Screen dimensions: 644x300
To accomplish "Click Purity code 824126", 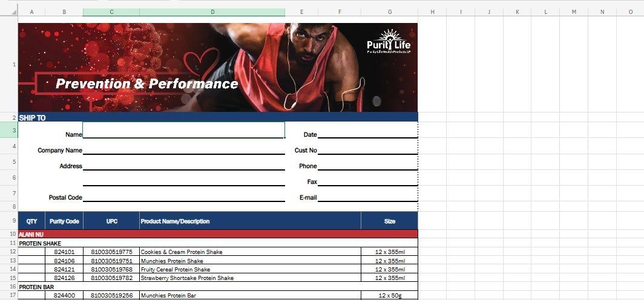I will coord(64,278).
